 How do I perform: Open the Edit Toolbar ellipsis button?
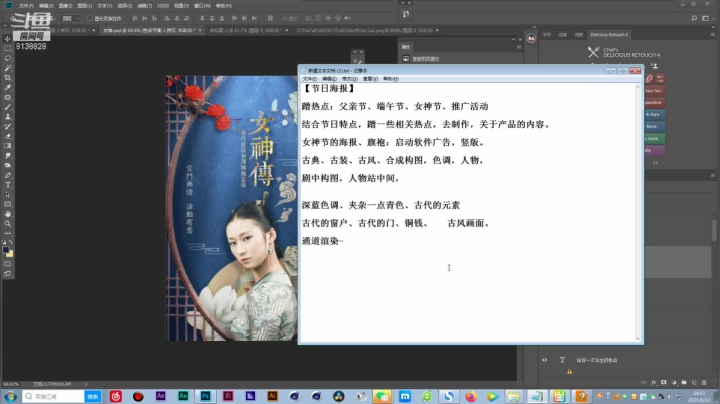pyautogui.click(x=7, y=233)
